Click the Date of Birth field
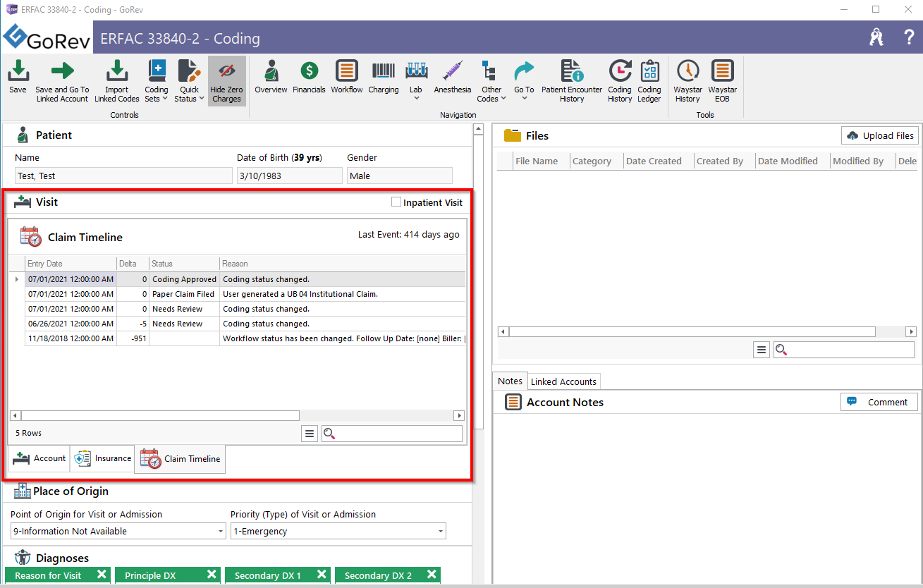 click(289, 176)
